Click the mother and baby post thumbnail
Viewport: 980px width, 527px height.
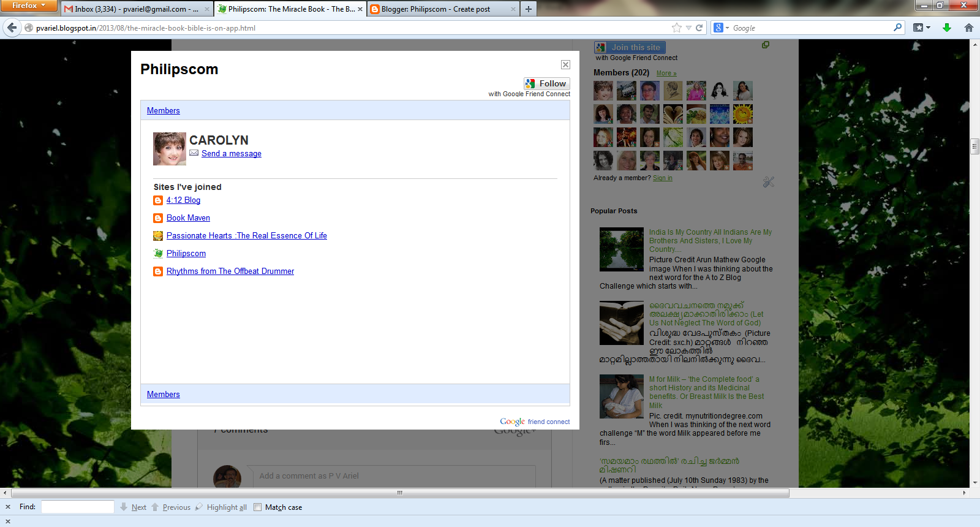tap(622, 396)
